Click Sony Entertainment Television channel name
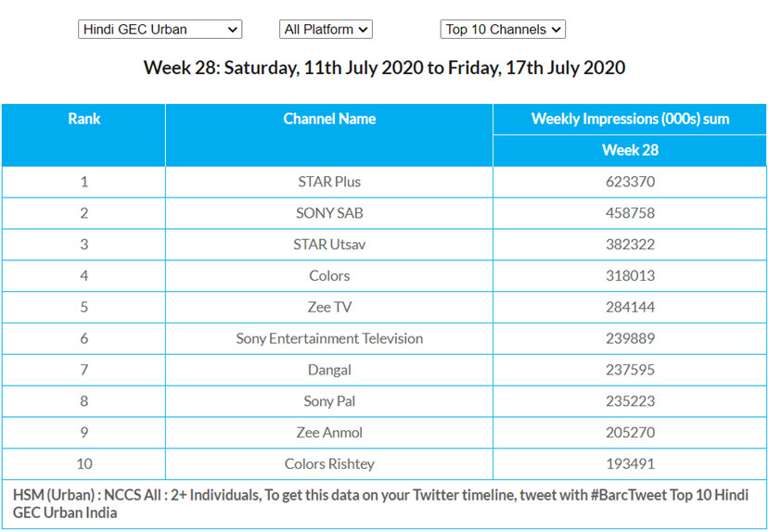 [329, 339]
